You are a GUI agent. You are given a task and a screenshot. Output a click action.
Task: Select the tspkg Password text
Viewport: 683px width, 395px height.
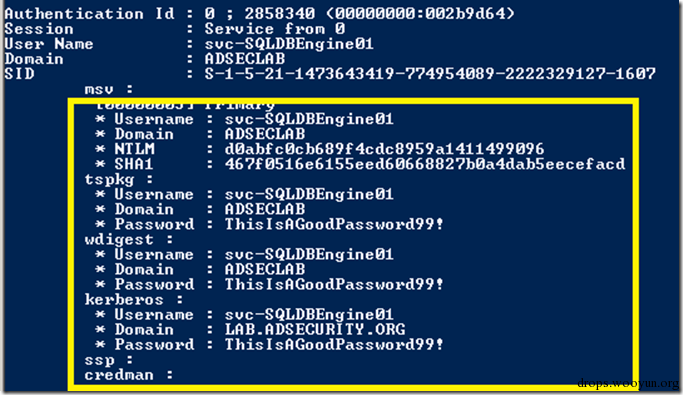(x=334, y=224)
